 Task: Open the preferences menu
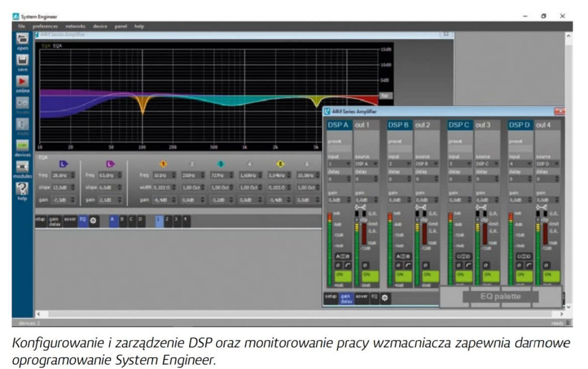(x=45, y=26)
